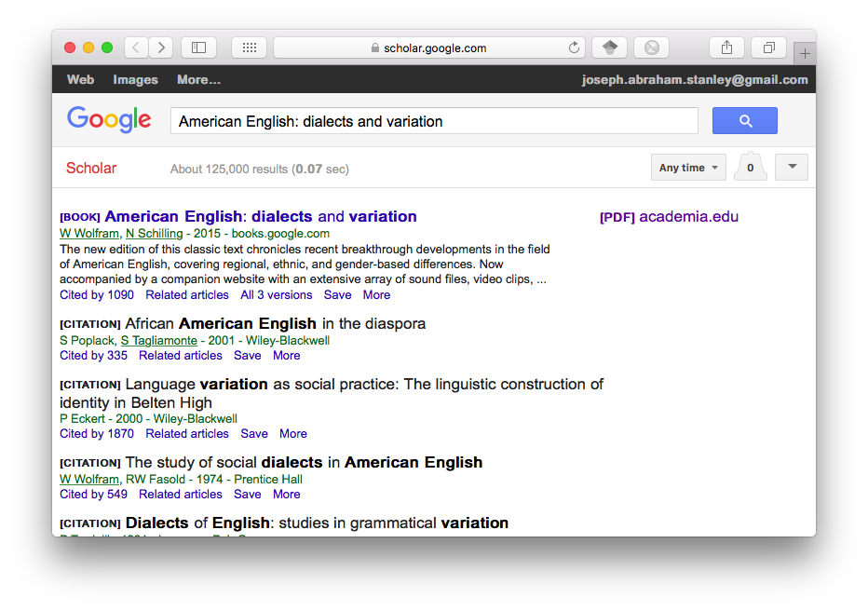Open the Cited by 1090 link
The height and width of the screenshot is (611, 868).
[x=97, y=295]
